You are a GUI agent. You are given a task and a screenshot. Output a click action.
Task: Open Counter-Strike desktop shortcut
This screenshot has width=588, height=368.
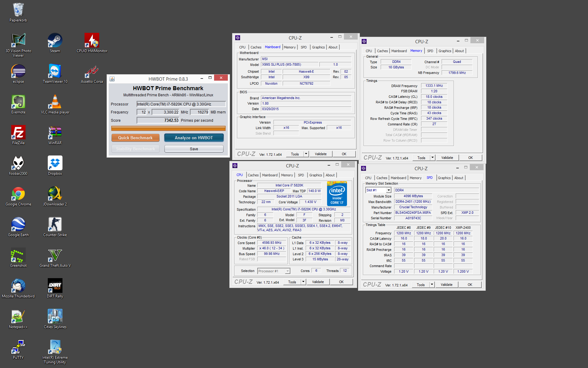click(55, 227)
